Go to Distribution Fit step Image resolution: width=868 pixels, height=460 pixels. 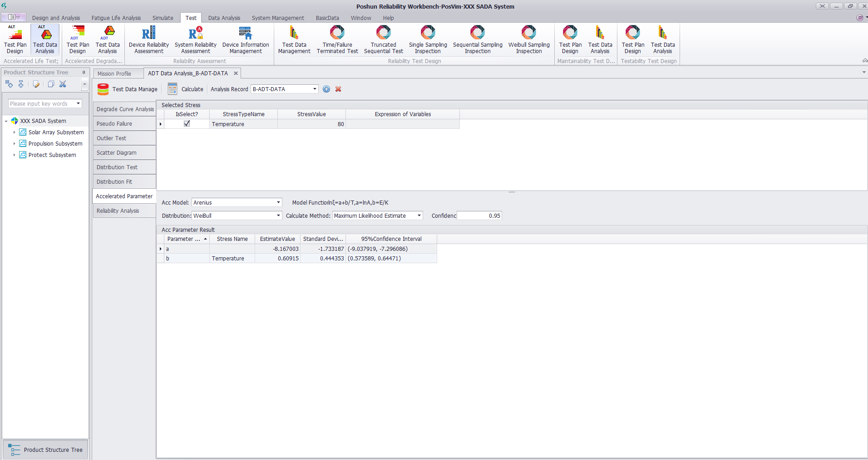click(125, 182)
